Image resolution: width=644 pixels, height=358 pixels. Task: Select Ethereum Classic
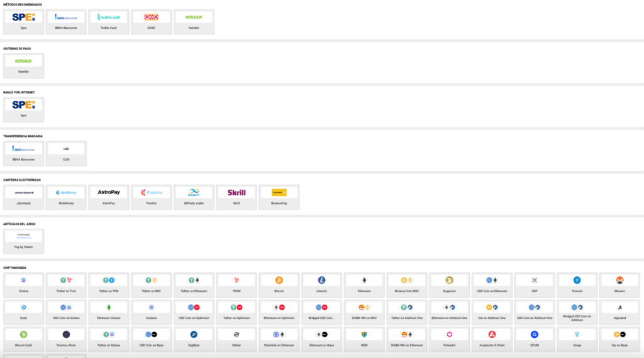tap(109, 312)
